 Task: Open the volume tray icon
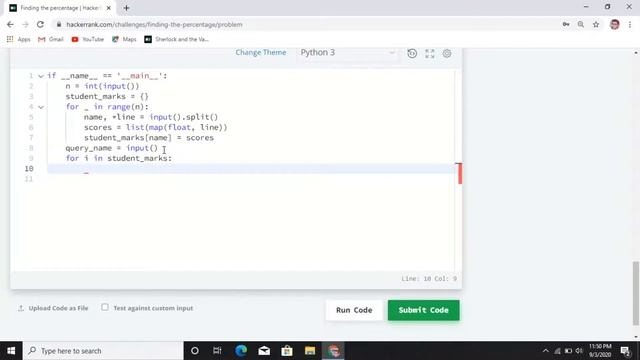tap(579, 351)
